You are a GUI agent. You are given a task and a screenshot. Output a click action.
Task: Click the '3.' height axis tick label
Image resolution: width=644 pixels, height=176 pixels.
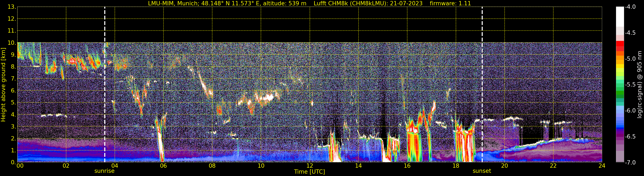pyautogui.click(x=13, y=127)
